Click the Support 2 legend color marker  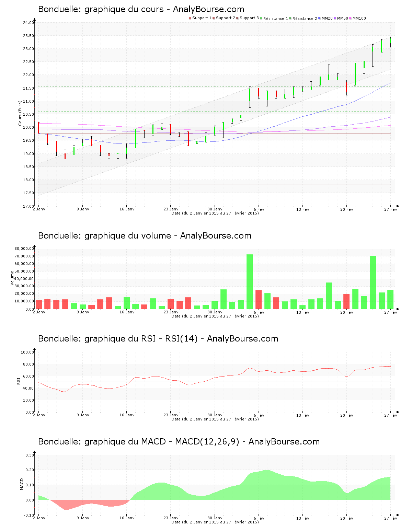click(214, 18)
